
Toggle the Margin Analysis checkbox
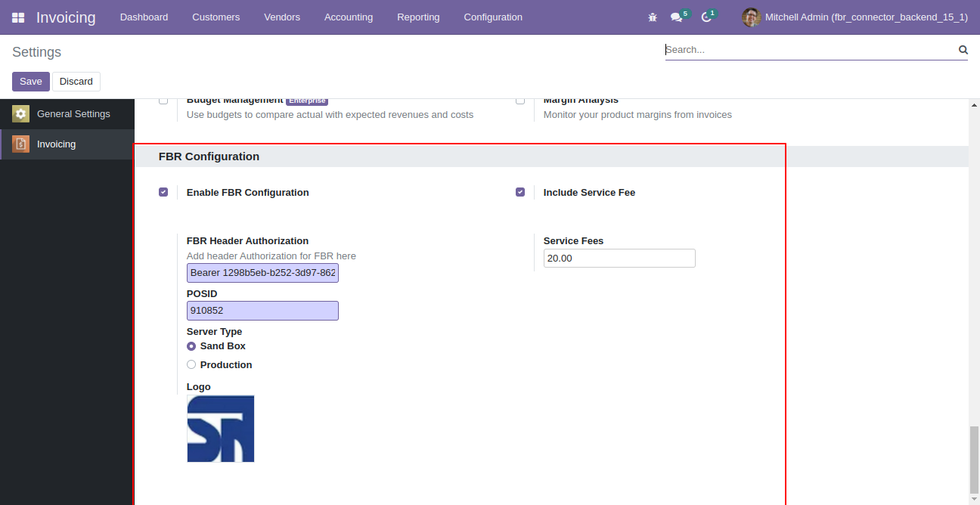[520, 101]
